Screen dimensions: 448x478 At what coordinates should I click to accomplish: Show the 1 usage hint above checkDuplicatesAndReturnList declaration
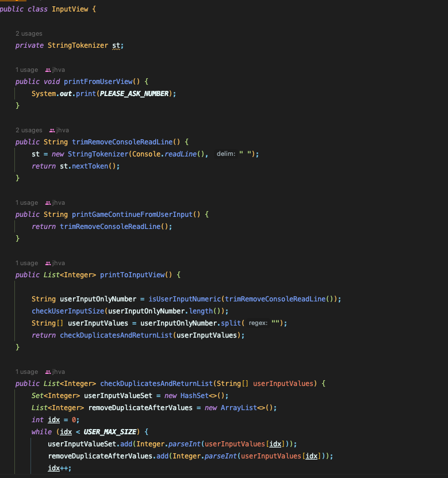(x=27, y=372)
